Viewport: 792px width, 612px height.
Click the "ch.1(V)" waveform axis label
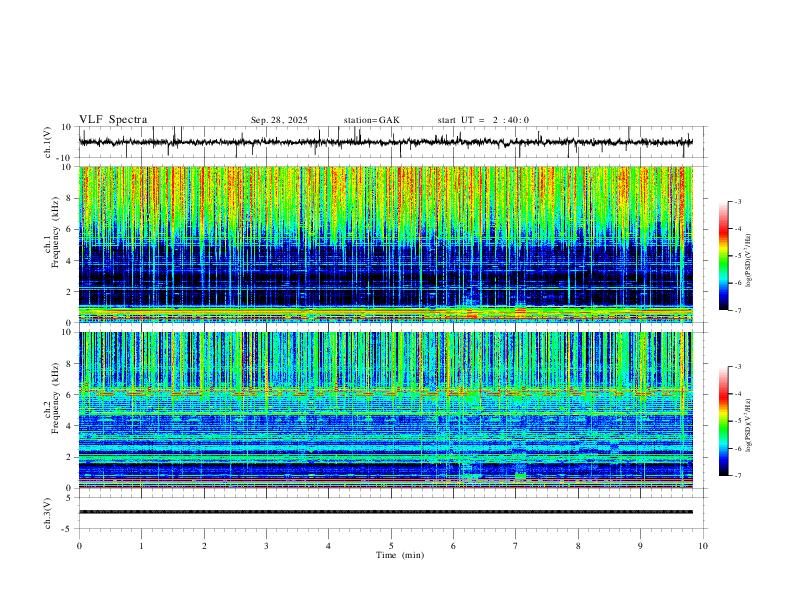click(48, 142)
